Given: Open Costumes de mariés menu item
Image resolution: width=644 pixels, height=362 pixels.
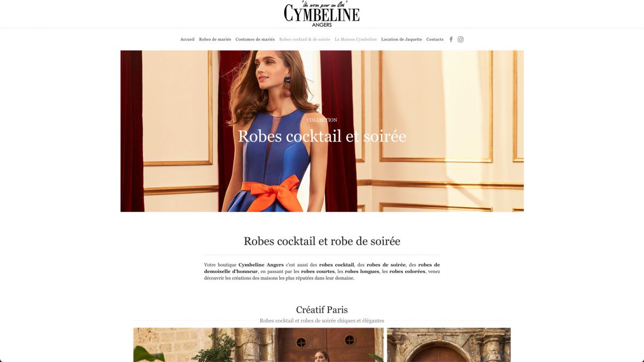Looking at the screenshot, I should click(255, 39).
